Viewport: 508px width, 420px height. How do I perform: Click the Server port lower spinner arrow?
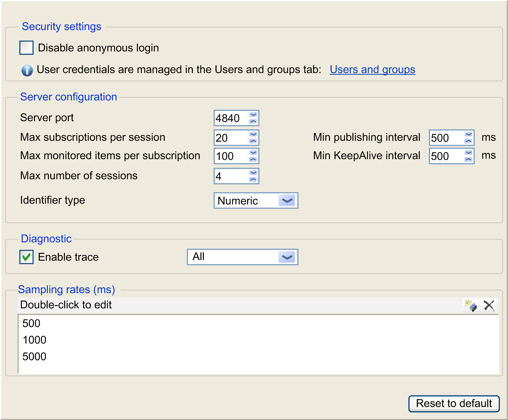pyautogui.click(x=253, y=122)
